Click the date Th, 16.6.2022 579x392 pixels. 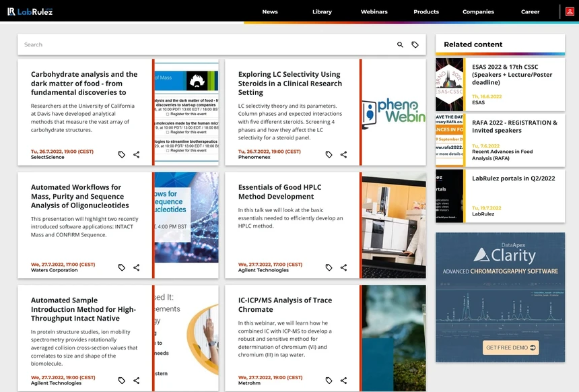[x=487, y=97]
